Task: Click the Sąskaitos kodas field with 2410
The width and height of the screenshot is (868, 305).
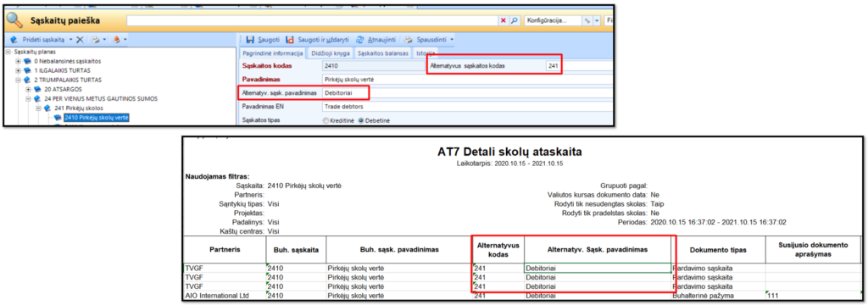Action: (x=373, y=66)
